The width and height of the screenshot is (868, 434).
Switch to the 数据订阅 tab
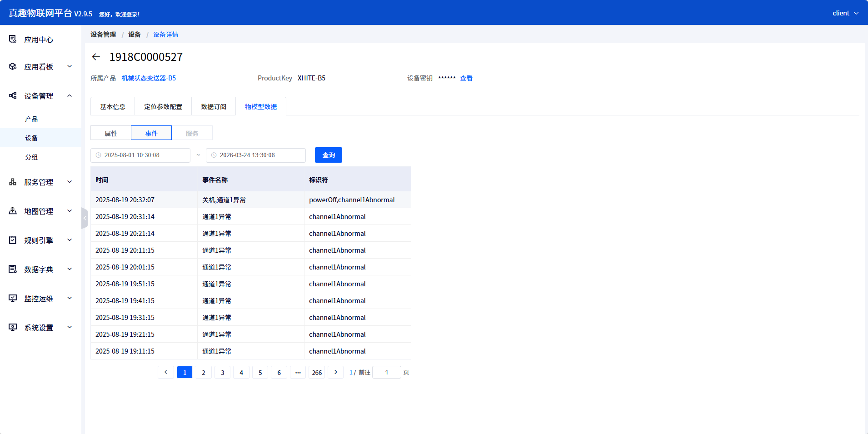214,106
